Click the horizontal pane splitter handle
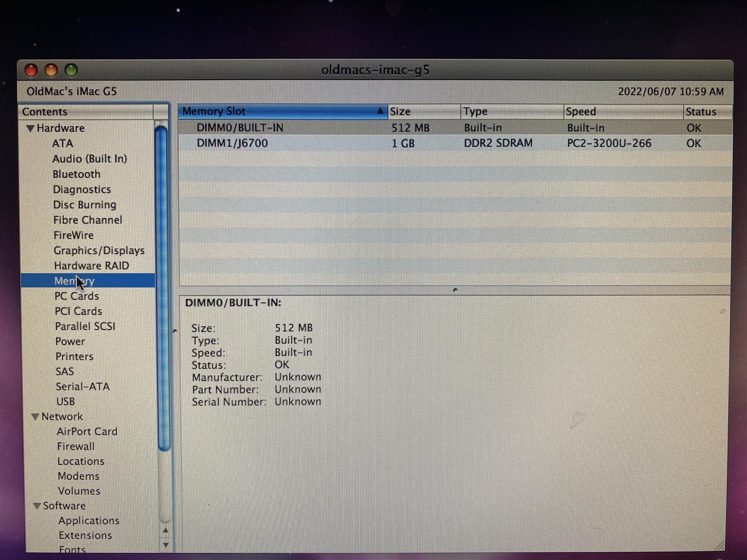The height and width of the screenshot is (560, 747). (x=455, y=290)
